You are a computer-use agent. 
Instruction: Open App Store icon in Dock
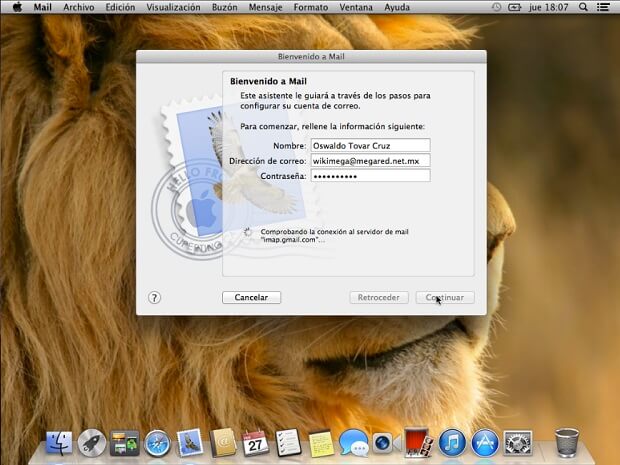coord(485,442)
